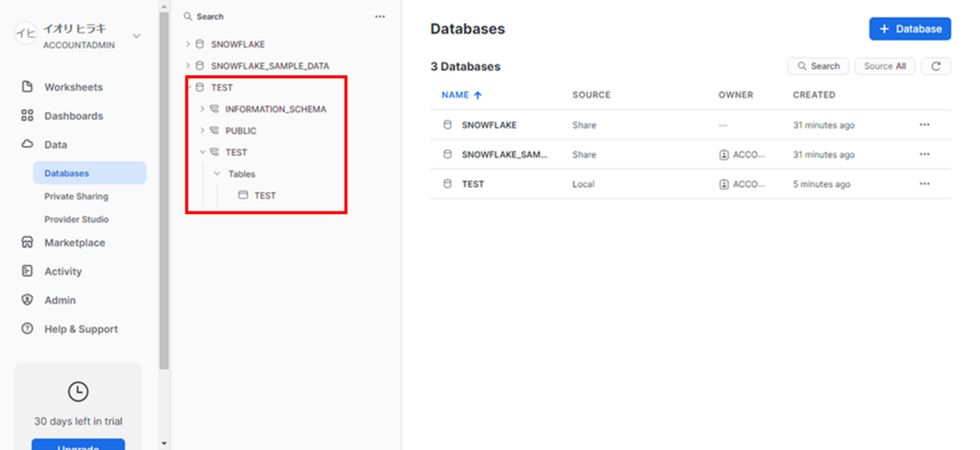Screen dimensions: 980x450
Task: Open the Source All filter dropdown
Action: (885, 66)
